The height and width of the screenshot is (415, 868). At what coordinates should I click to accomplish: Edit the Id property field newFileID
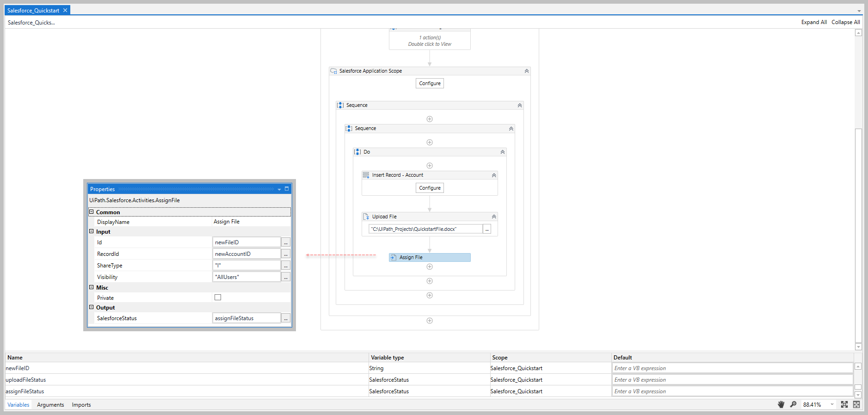click(246, 242)
